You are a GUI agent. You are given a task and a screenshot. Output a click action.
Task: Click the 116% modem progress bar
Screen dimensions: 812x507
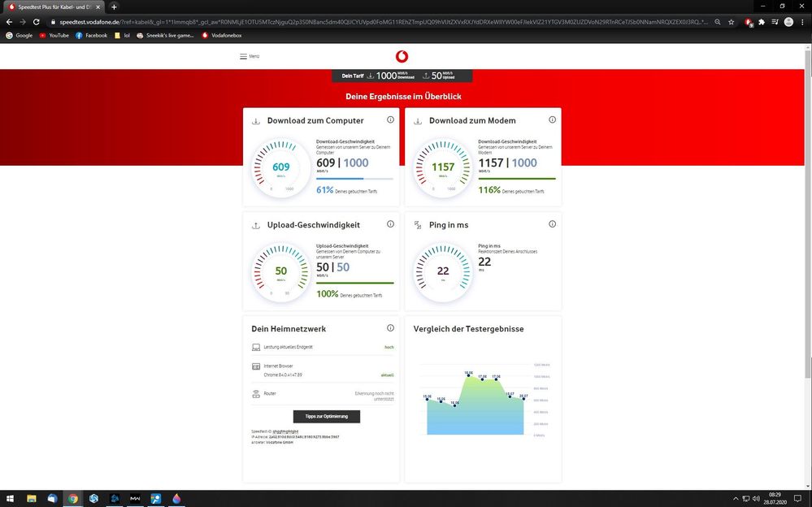517,179
